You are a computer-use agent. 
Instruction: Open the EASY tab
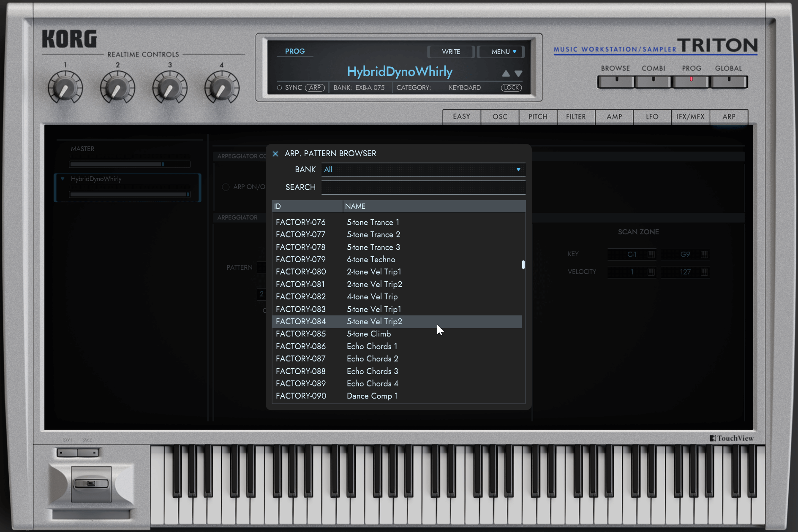pos(461,117)
